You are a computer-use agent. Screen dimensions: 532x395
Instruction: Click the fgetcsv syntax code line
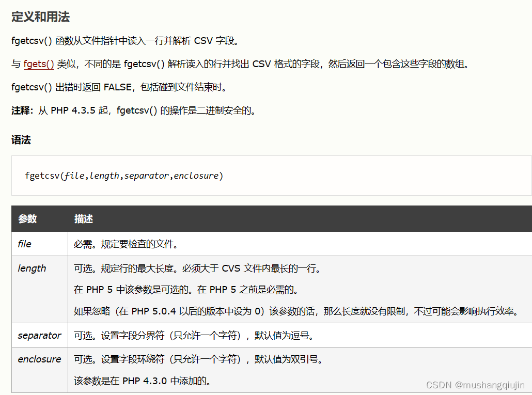coord(124,176)
